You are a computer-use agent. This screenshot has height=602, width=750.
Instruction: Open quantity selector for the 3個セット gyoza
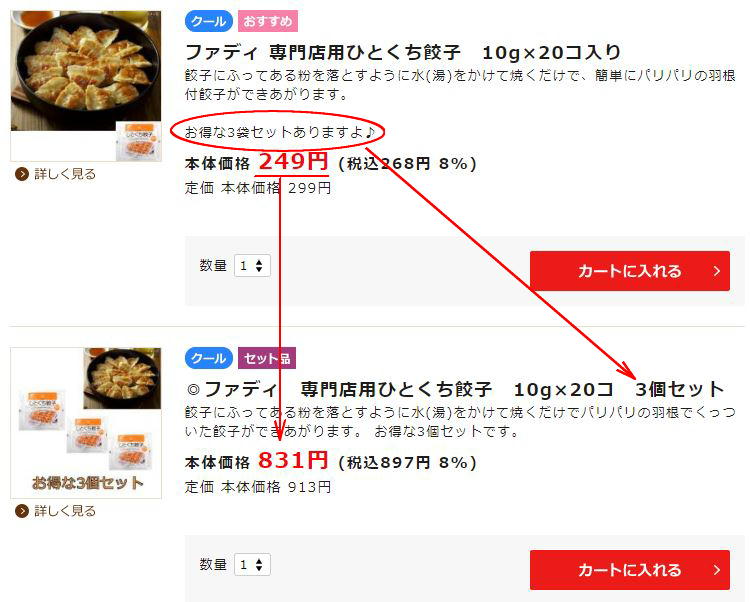coord(253,565)
